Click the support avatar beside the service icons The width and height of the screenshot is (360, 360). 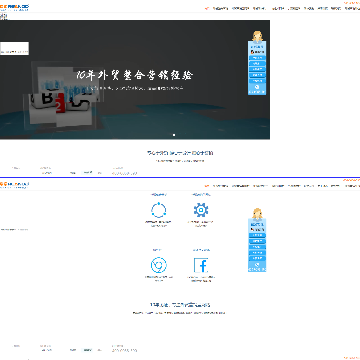pos(257,214)
